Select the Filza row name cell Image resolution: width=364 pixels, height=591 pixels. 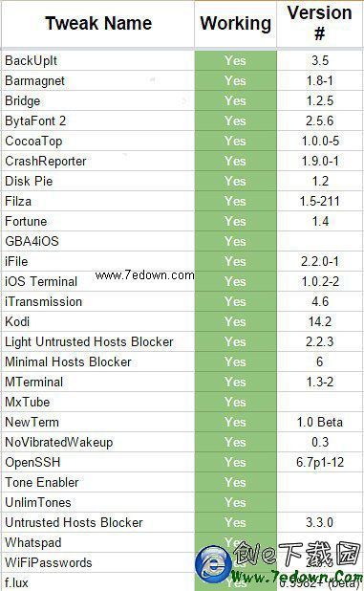[97, 201]
